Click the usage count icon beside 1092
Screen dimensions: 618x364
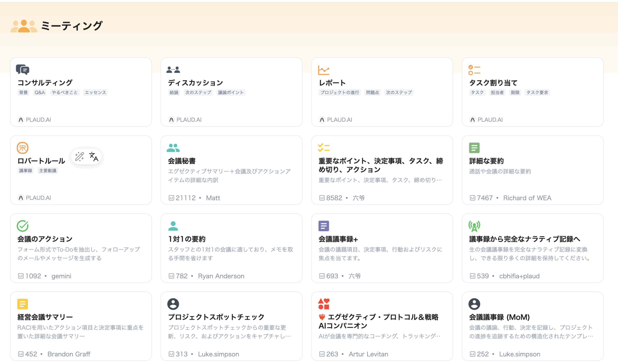coord(21,276)
